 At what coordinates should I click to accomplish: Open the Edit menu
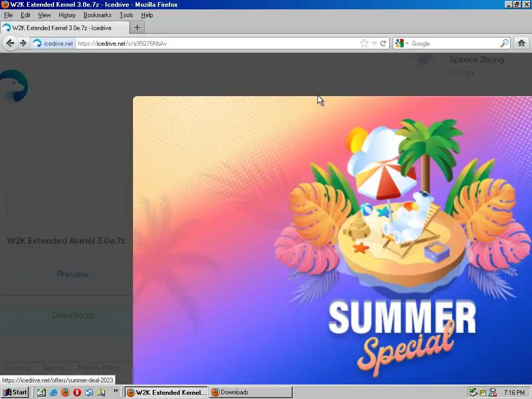tap(25, 15)
